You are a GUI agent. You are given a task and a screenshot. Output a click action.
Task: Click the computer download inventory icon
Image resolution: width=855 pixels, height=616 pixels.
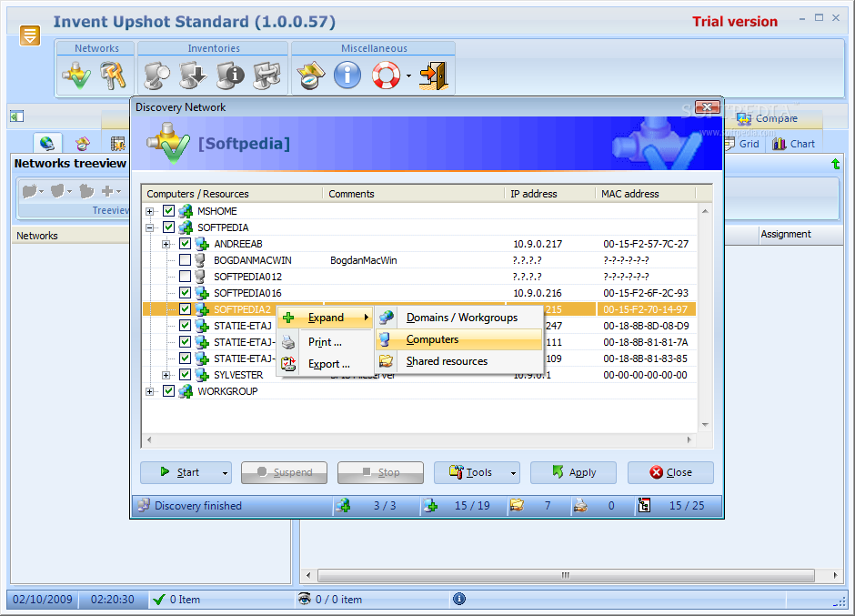click(x=193, y=76)
